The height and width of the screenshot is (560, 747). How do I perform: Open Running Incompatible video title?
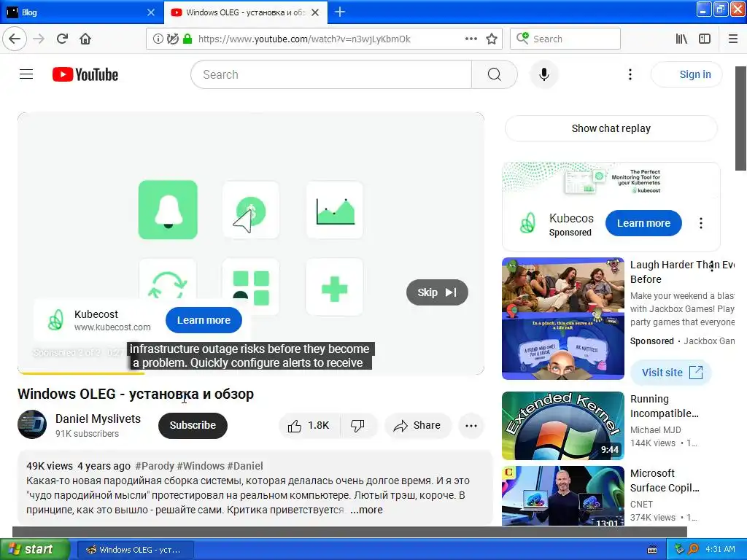pos(664,406)
